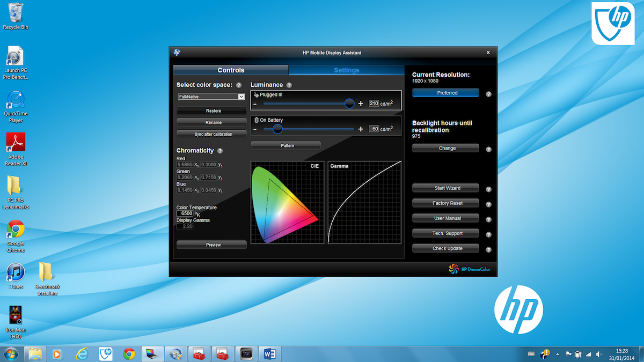Select iTunes desktop shortcut

tap(16, 276)
